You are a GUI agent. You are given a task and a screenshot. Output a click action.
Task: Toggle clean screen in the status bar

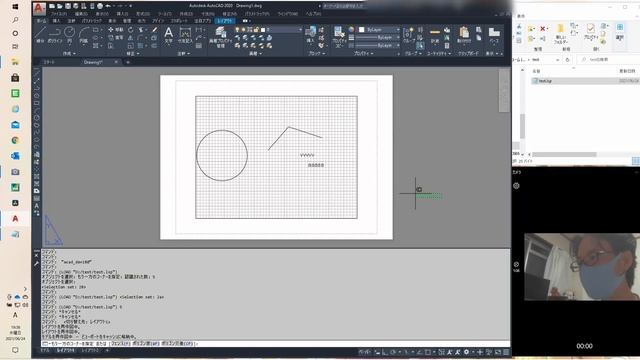tap(498, 352)
